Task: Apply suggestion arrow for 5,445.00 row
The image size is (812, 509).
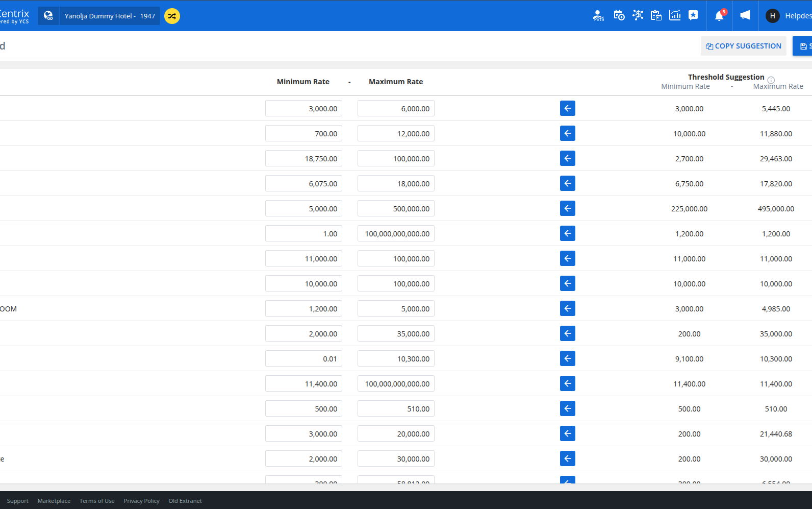Action: [x=567, y=108]
